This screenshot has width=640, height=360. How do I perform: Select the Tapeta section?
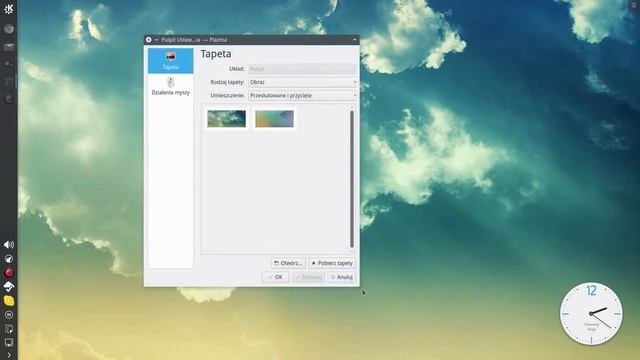point(171,61)
